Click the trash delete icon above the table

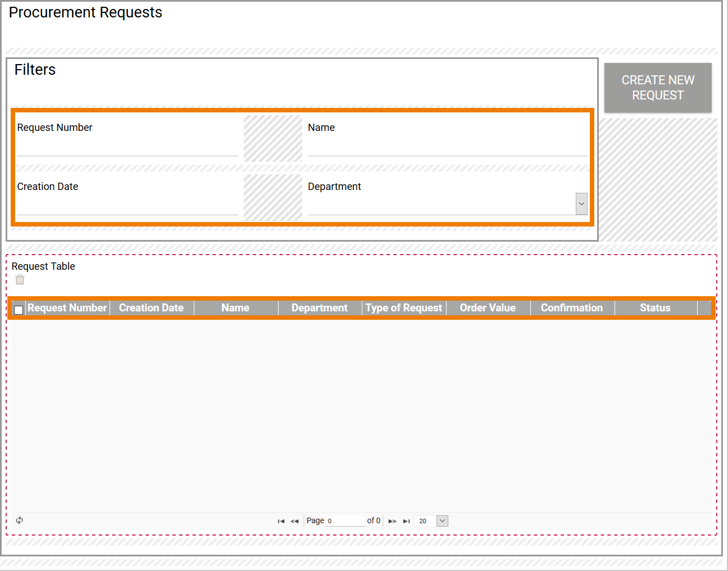20,279
